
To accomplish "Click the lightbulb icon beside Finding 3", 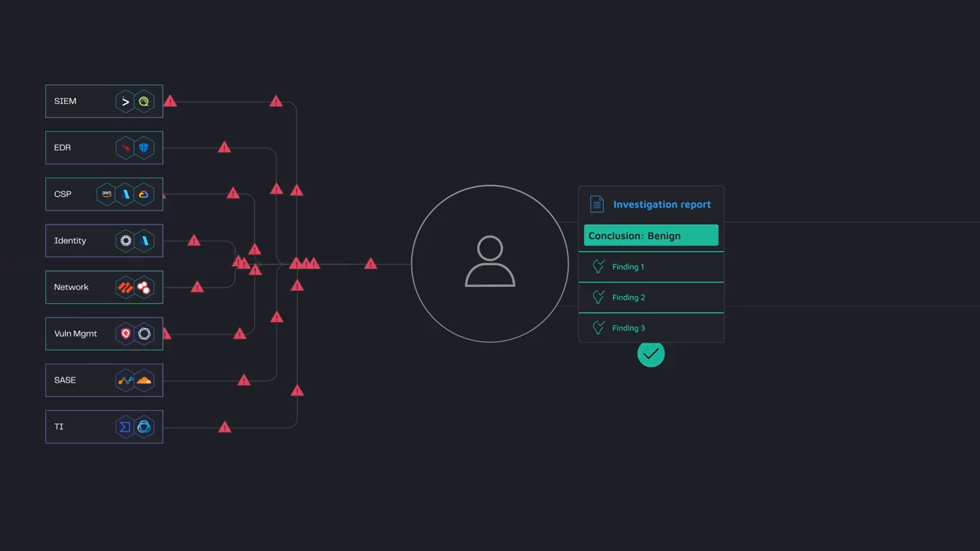I will tap(599, 328).
